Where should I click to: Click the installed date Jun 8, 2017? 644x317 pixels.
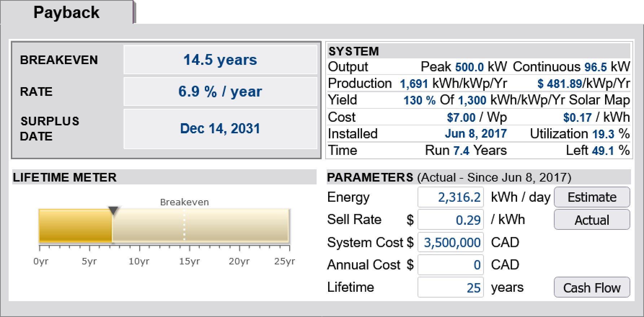coord(476,134)
